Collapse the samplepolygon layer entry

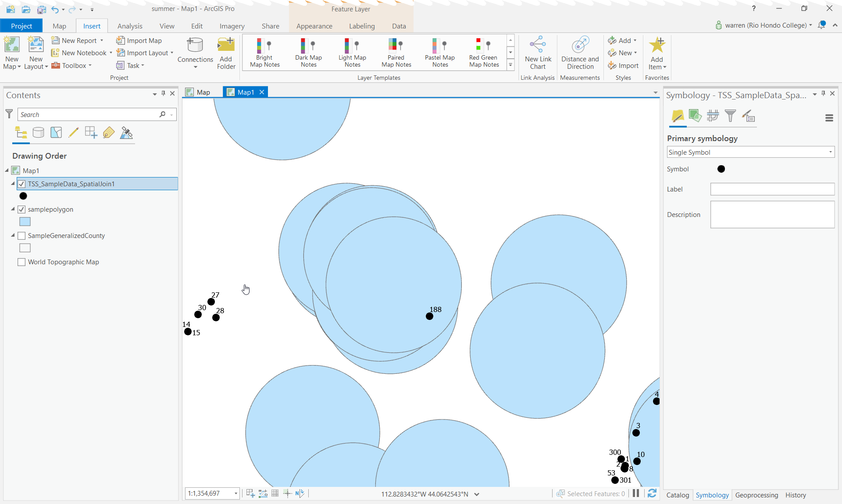pos(12,209)
